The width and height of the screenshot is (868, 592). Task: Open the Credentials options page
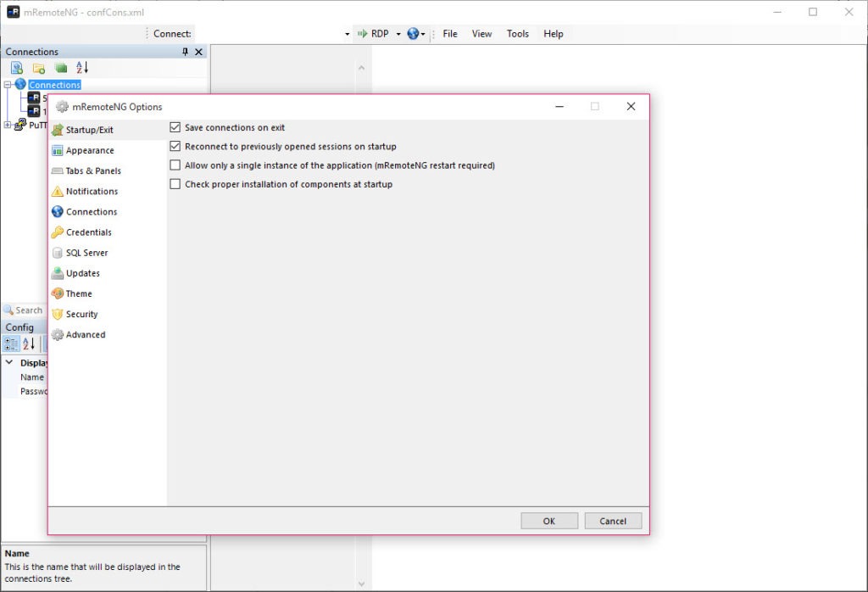[x=107, y=232]
